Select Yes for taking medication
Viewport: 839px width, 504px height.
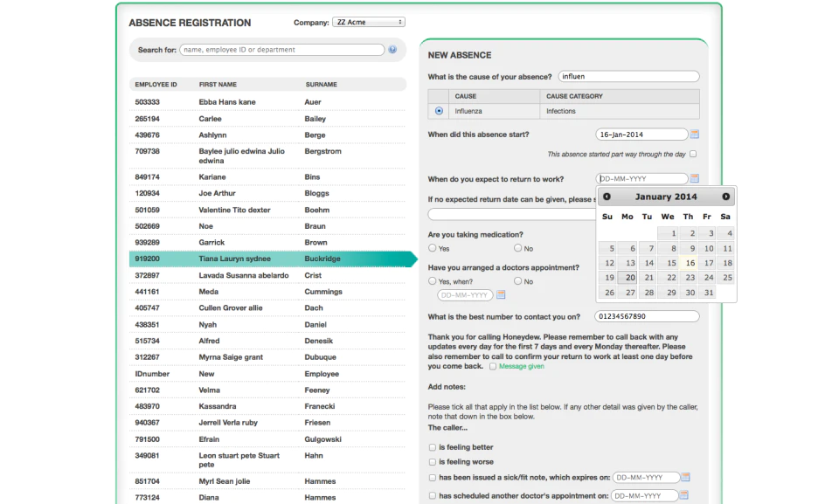coord(433,248)
